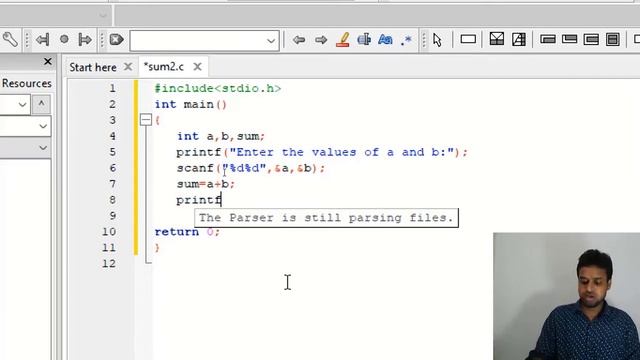Close the left management panel
This screenshot has height=360, width=640.
pos(47,62)
